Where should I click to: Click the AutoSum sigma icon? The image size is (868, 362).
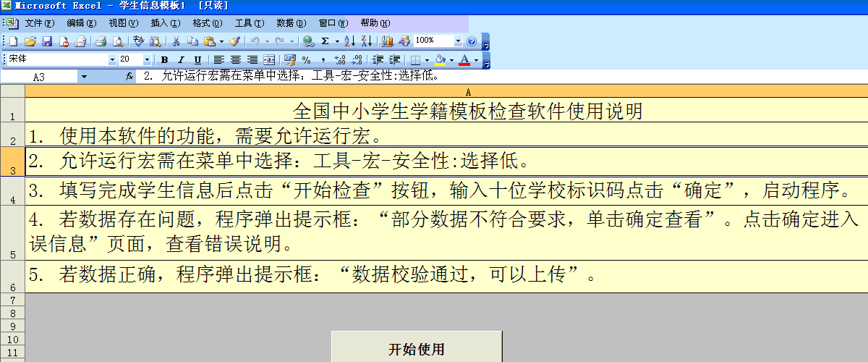[x=325, y=41]
